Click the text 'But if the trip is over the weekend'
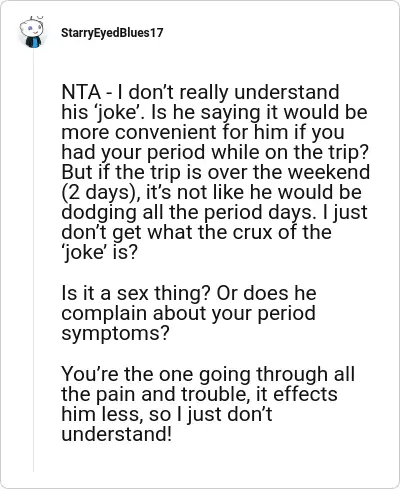The image size is (400, 489). [x=216, y=172]
